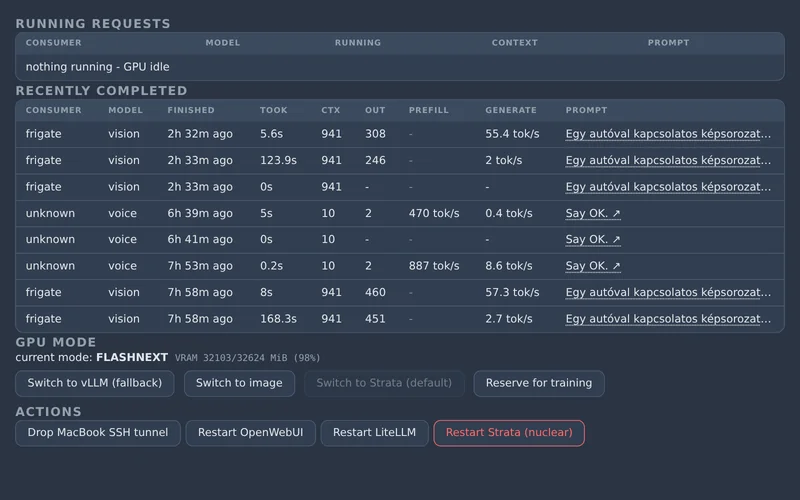Viewport: 800px width, 500px height.
Task: Click the GENERATE column header
Action: pos(511,110)
